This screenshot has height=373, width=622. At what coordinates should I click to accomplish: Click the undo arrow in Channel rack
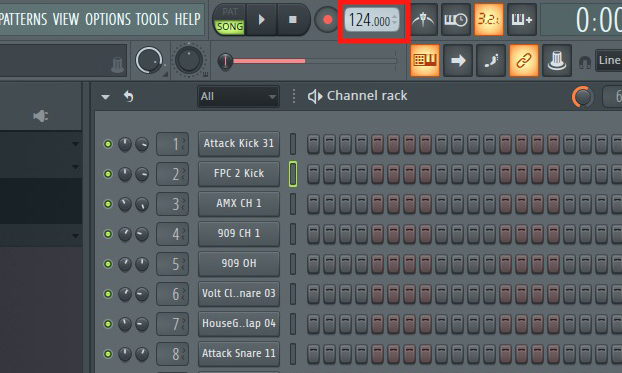coord(128,96)
